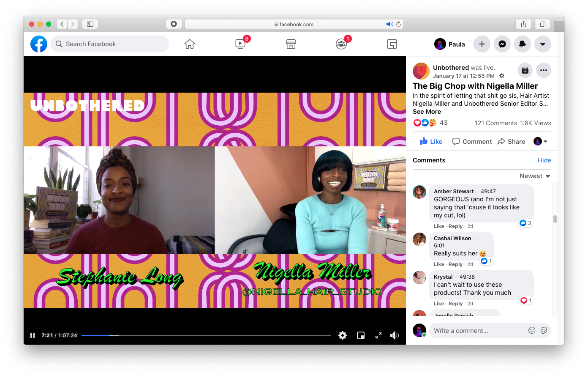Hide the comments panel
Image resolution: width=588 pixels, height=376 pixels.
544,160
